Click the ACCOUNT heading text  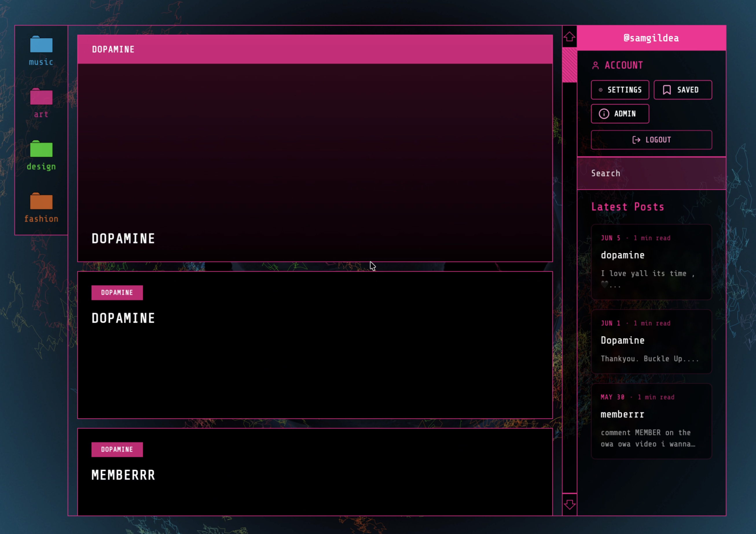pos(624,65)
